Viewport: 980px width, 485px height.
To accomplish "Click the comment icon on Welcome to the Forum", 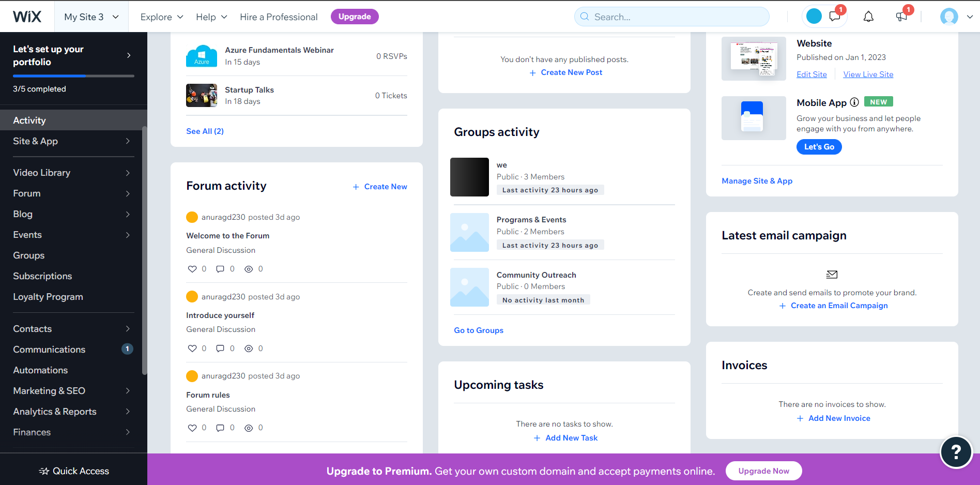I will point(220,269).
